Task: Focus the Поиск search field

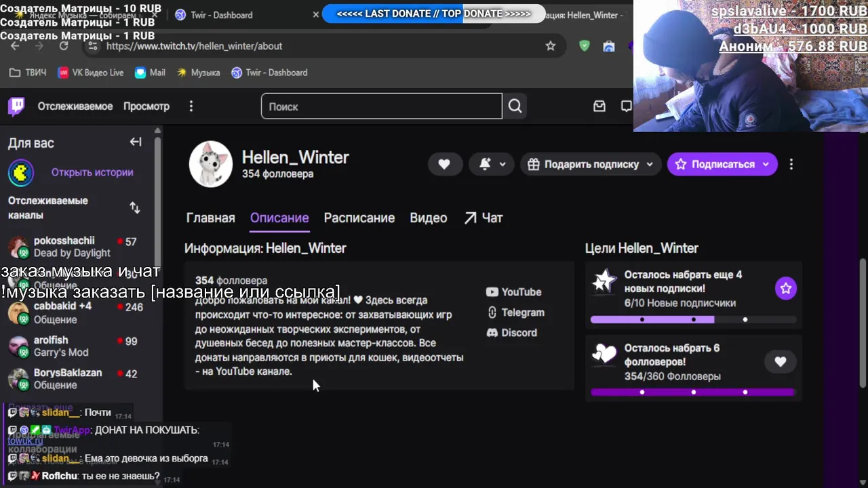Action: coord(382,106)
